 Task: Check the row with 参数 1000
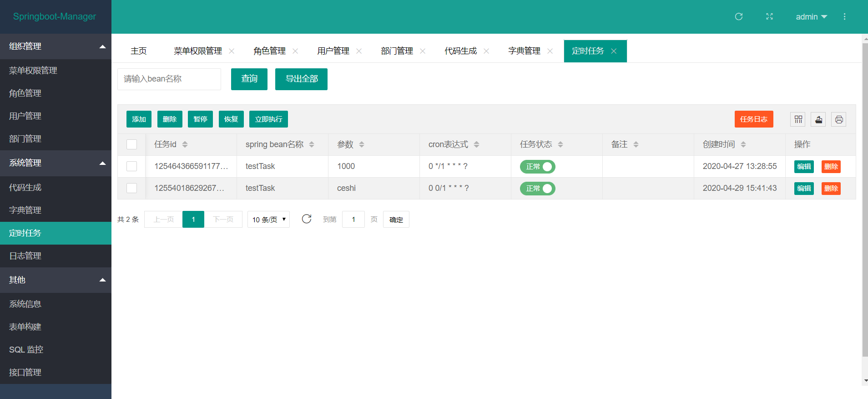tap(131, 166)
